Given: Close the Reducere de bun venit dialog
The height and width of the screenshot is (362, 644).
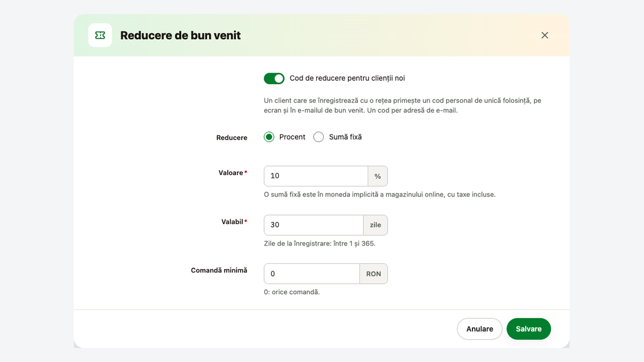Looking at the screenshot, I should coord(544,35).
